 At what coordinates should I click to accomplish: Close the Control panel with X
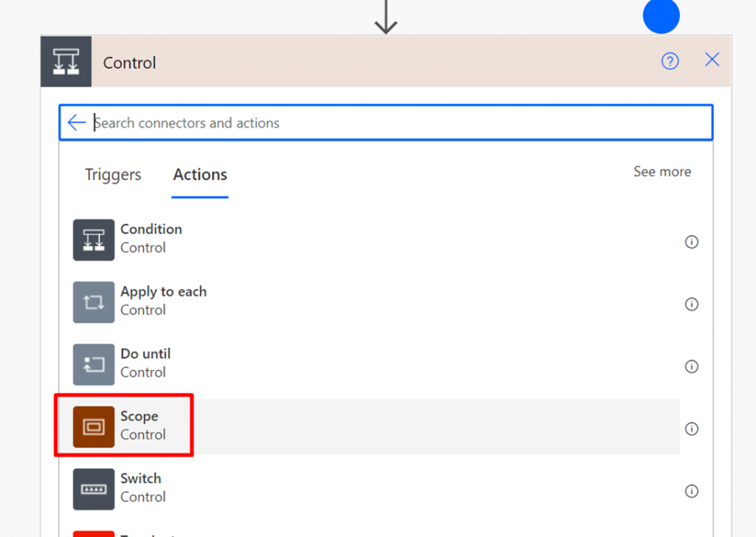(x=712, y=61)
